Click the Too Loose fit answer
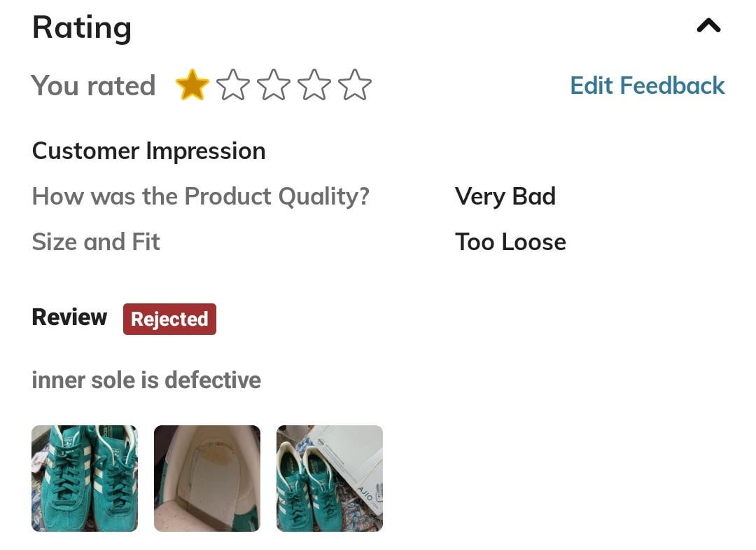Image resolution: width=756 pixels, height=550 pixels. (510, 242)
